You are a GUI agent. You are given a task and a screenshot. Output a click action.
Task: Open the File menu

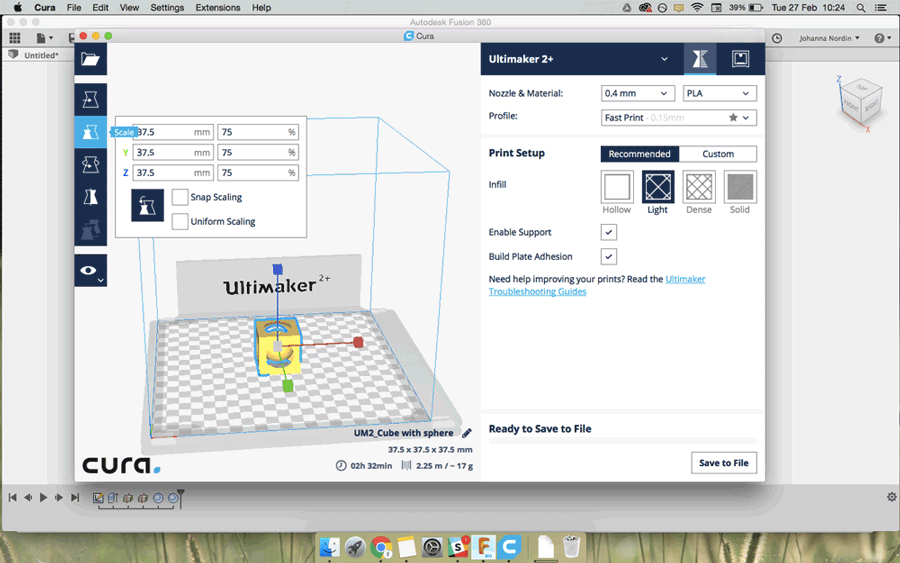tap(73, 7)
